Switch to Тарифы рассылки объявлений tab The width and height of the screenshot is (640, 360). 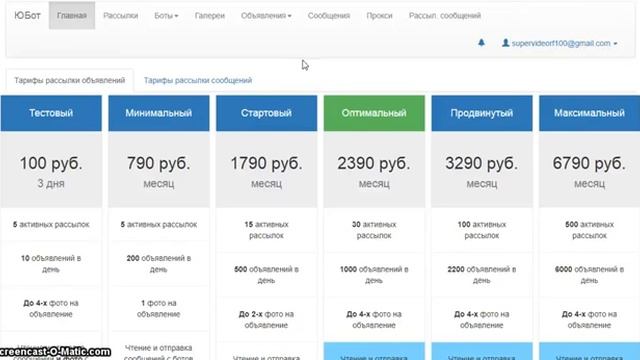[70, 80]
